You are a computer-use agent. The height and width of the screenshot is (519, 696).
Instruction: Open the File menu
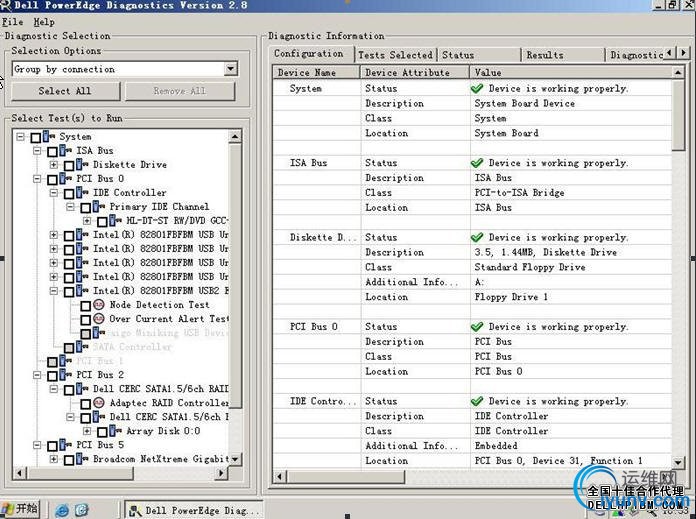(12, 22)
